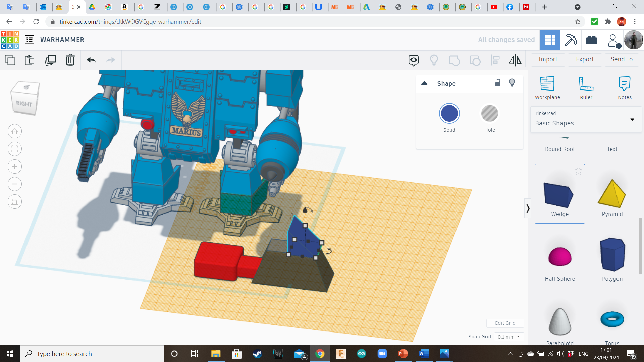Open the Mirror tool

coord(515,60)
